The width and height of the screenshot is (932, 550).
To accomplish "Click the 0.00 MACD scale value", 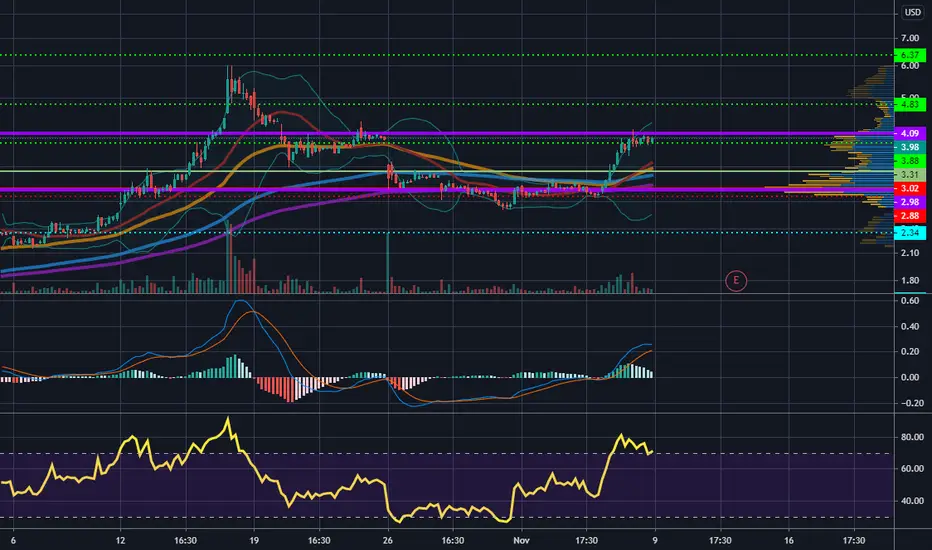I will pyautogui.click(x=910, y=377).
